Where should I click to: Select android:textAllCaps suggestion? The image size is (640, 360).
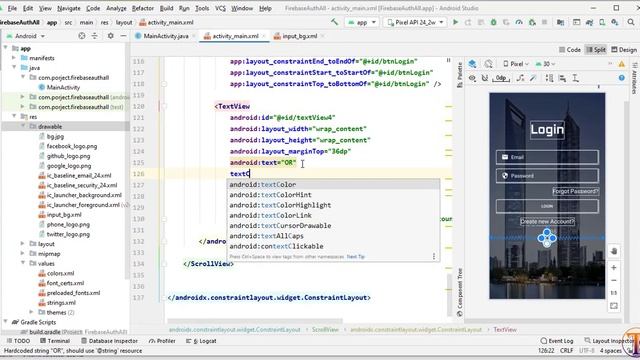coord(333,236)
